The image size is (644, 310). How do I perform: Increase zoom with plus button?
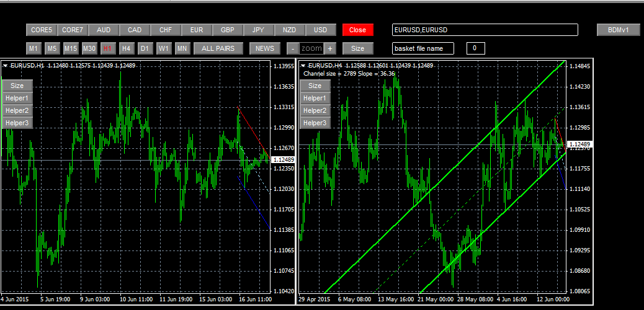pyautogui.click(x=330, y=48)
